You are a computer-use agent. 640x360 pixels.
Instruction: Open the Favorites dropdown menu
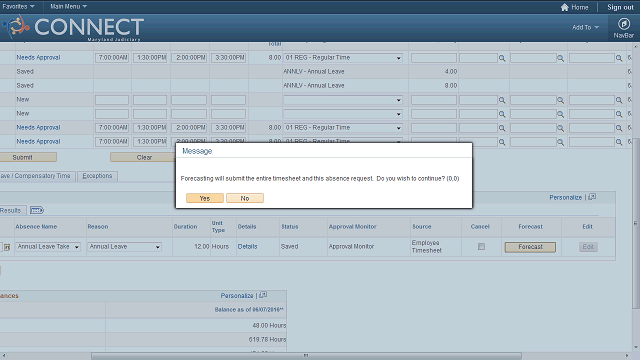point(18,7)
